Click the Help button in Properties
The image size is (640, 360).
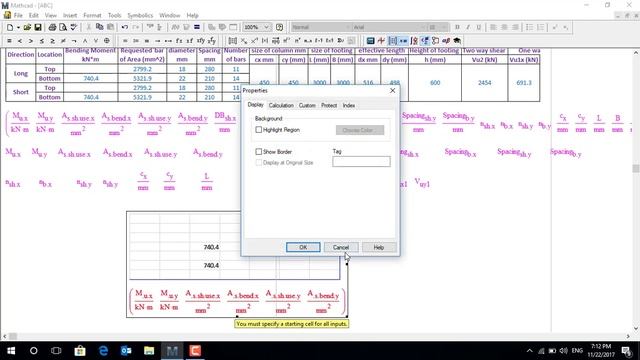click(379, 247)
